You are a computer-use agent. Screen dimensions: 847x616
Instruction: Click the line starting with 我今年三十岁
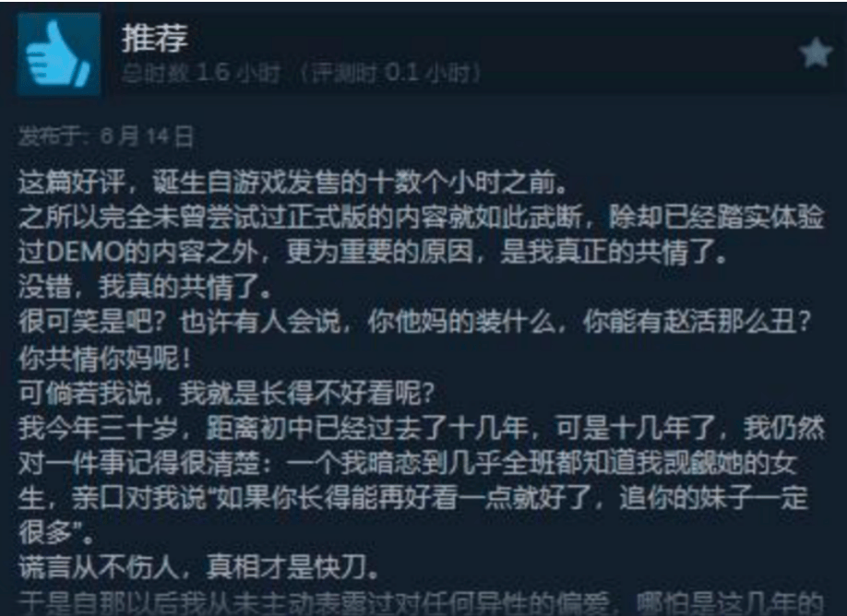(x=422, y=428)
